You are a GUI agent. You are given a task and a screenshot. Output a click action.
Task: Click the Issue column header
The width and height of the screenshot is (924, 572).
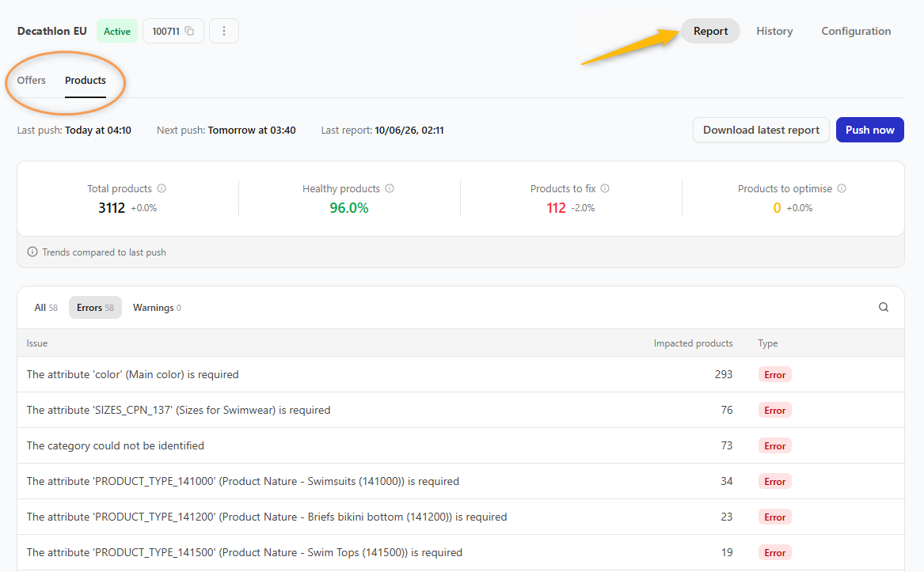point(37,343)
